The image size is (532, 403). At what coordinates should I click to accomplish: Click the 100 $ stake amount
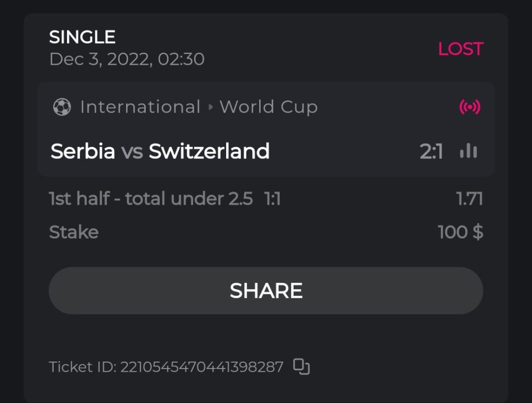[460, 232]
